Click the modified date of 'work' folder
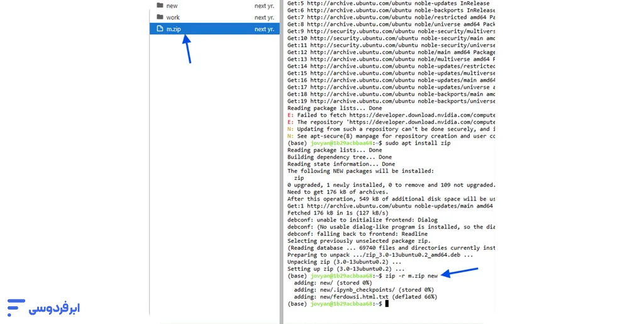This screenshot has width=644, height=324. point(264,18)
